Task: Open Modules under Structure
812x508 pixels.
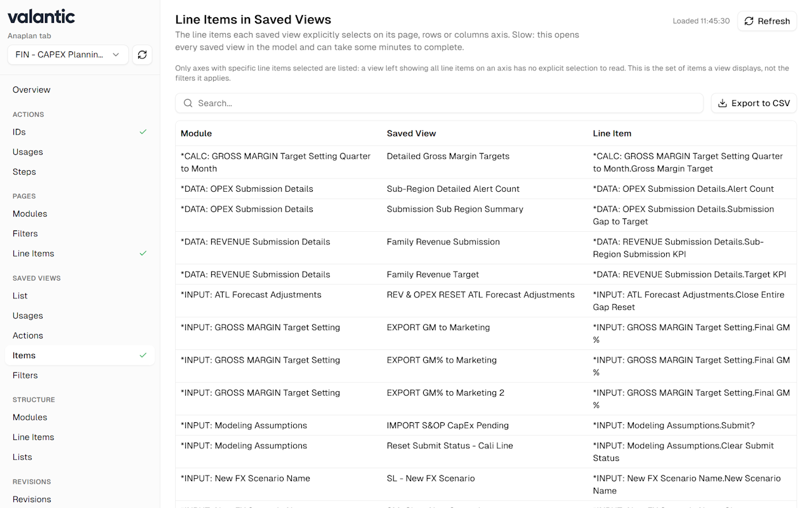Action: (80, 417)
